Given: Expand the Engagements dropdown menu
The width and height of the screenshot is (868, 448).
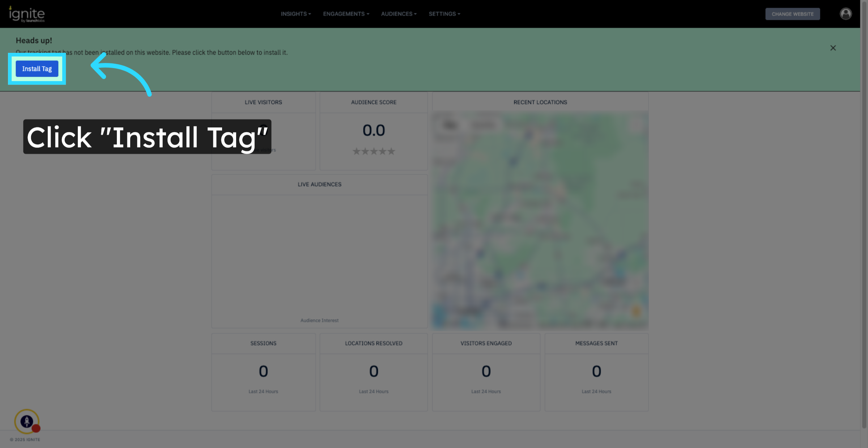Looking at the screenshot, I should pos(346,14).
